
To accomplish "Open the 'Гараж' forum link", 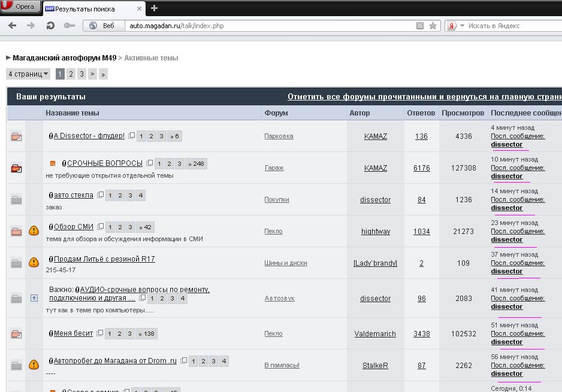I will (x=274, y=168).
